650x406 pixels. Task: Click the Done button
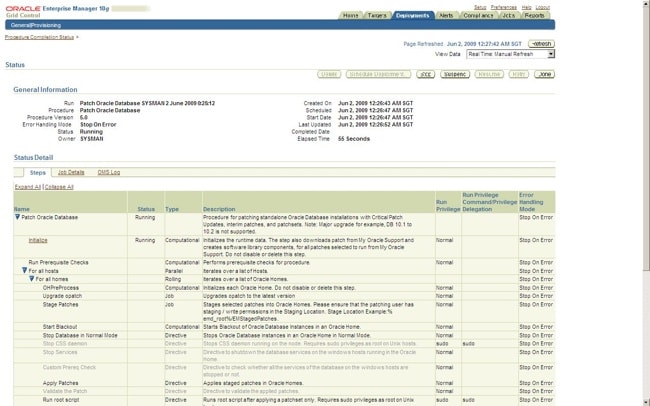click(x=544, y=74)
